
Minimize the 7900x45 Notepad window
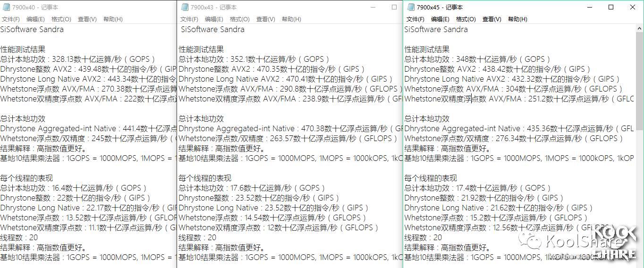589,7
